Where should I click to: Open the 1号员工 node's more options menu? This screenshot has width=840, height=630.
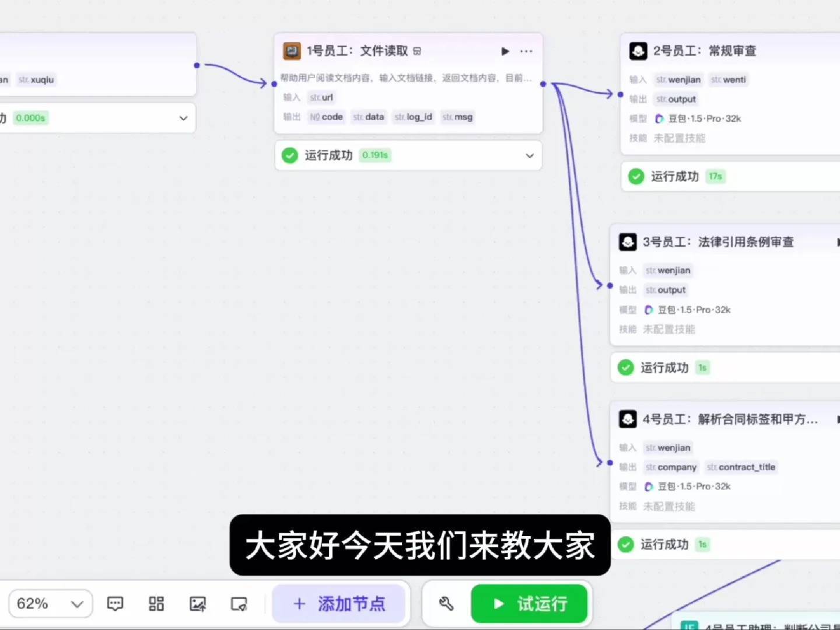[526, 51]
